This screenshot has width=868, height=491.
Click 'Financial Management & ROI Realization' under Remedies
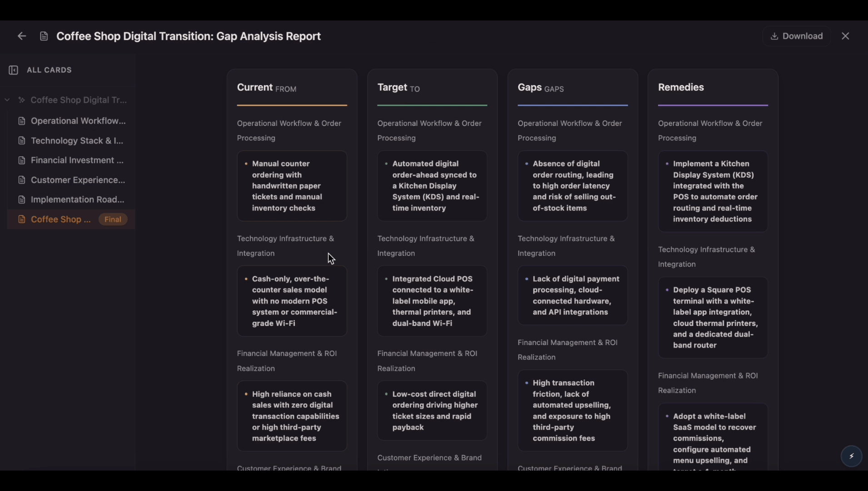[x=708, y=383]
